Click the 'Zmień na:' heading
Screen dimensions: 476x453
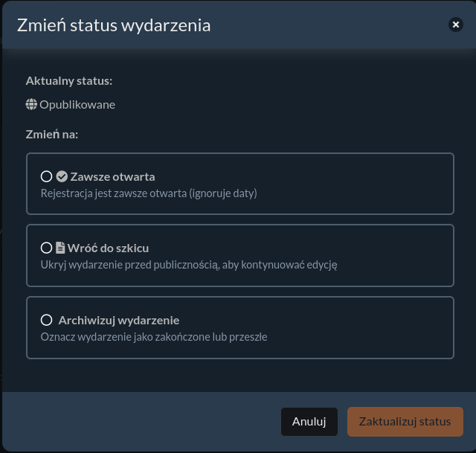(52, 135)
